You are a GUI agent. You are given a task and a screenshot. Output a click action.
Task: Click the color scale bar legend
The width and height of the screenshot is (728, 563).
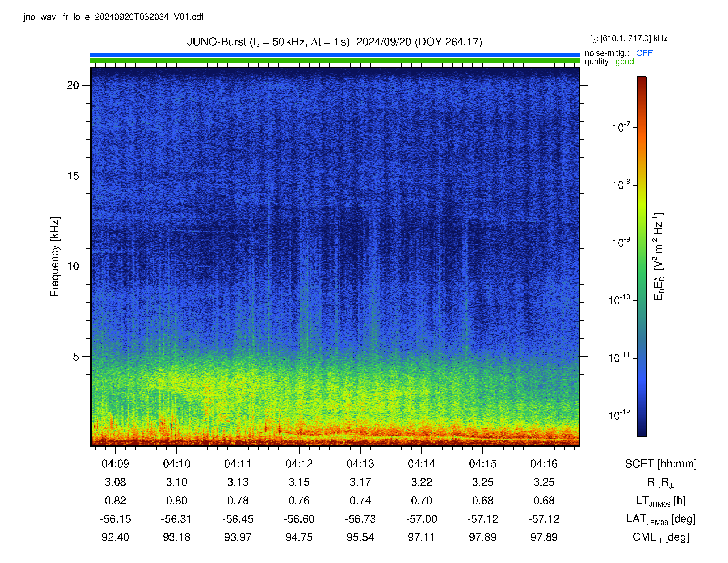tap(642, 257)
